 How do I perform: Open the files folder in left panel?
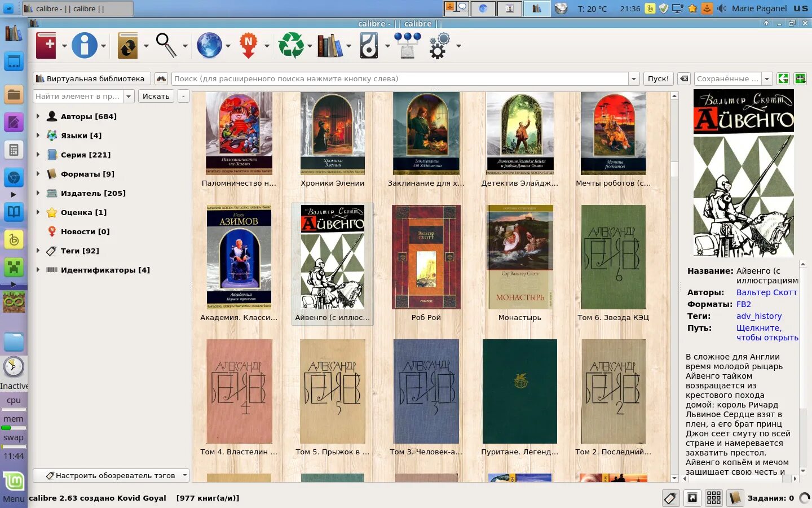[14, 94]
